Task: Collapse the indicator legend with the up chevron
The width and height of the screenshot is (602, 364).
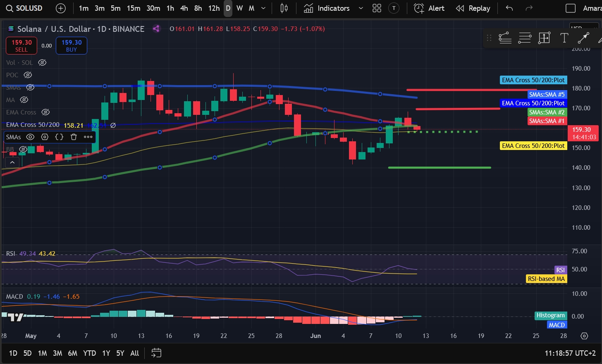Action: (x=12, y=163)
